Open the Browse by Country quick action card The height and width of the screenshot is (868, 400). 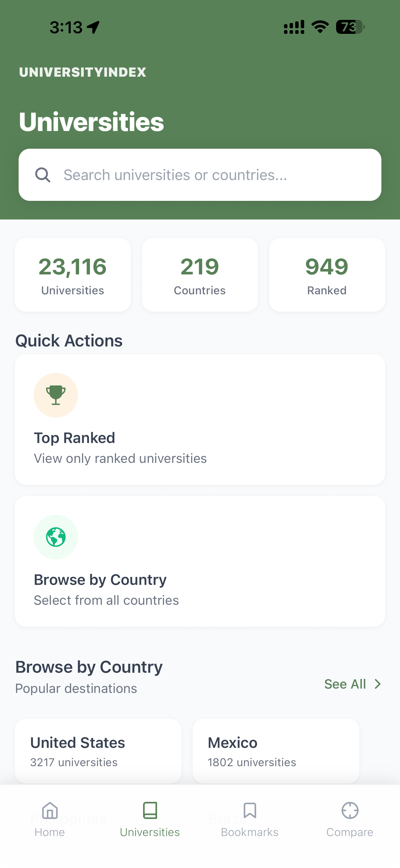(200, 561)
